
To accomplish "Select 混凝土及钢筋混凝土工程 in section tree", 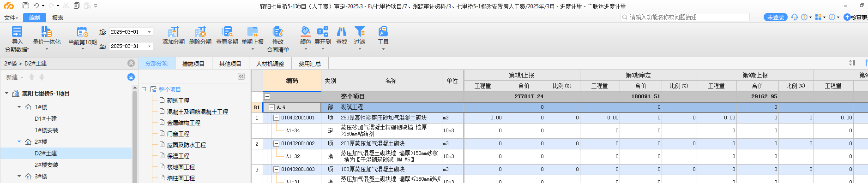I will pyautogui.click(x=198, y=112).
